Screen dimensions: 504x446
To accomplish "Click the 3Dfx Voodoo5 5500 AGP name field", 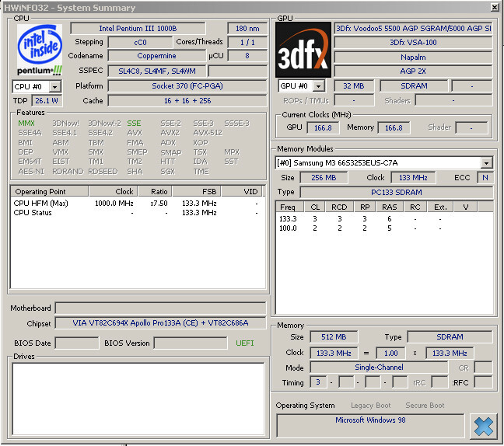I will click(413, 29).
